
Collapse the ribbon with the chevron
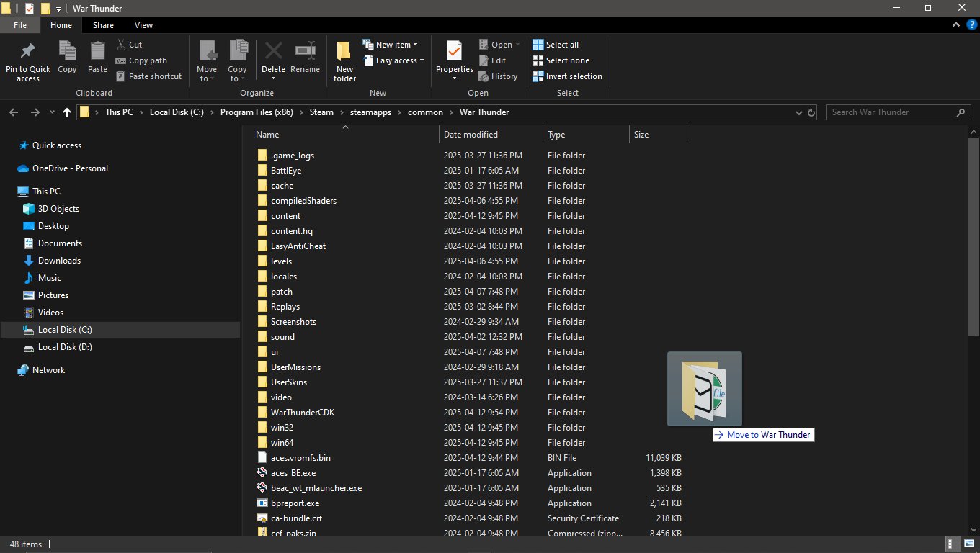956,25
